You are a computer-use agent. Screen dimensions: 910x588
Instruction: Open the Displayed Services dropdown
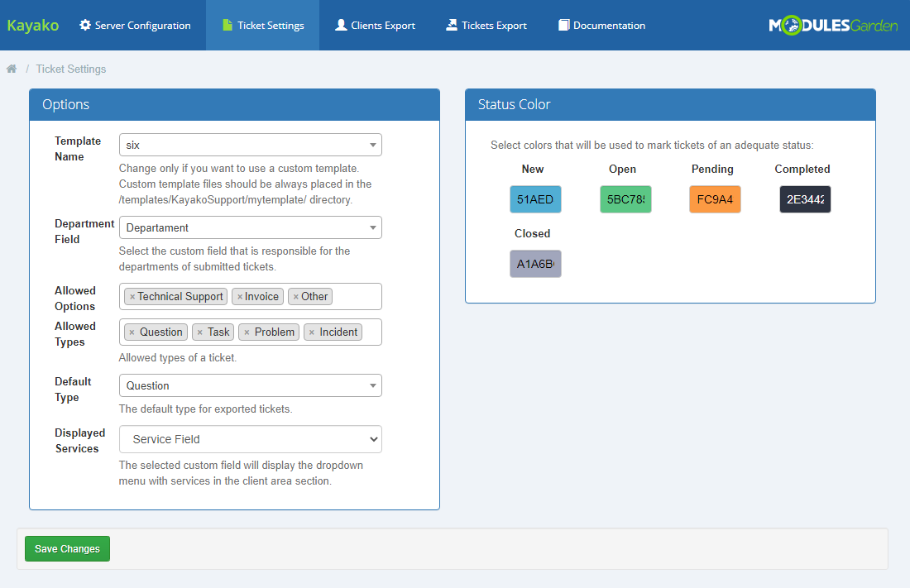250,439
